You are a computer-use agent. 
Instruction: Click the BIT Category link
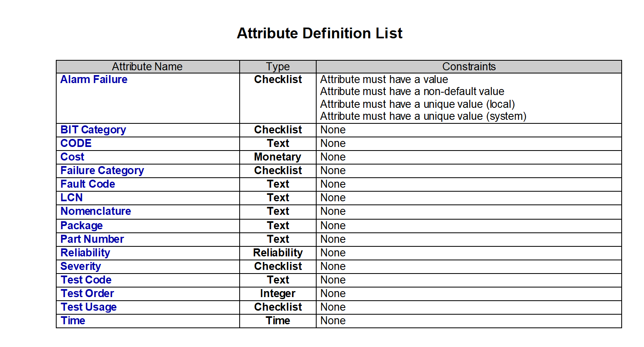click(x=93, y=130)
